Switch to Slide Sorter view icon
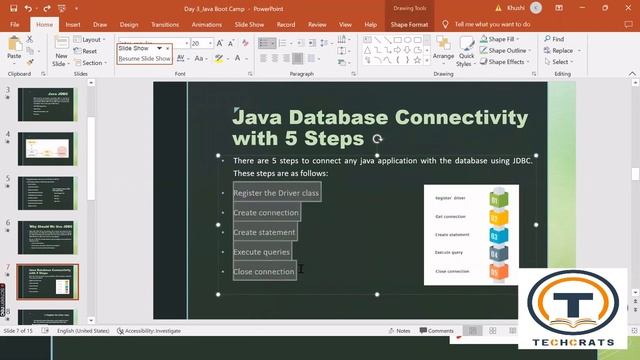640x360 pixels. 493,331
